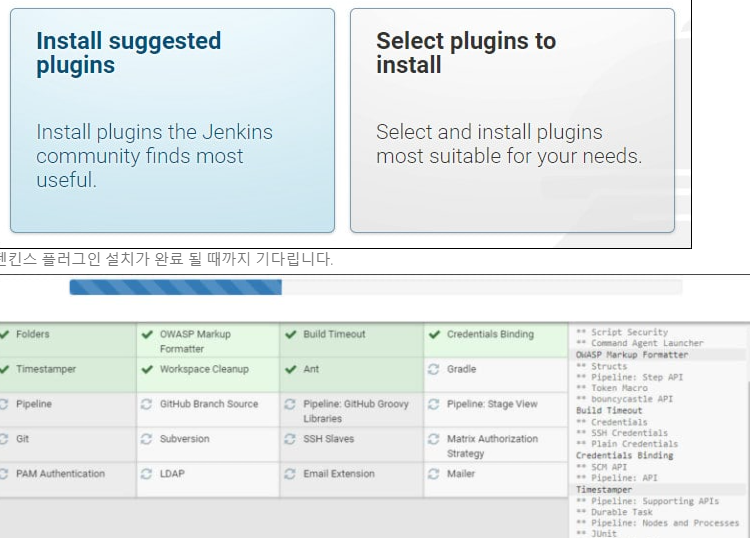
Task: Click bouncycastle API in the install log
Action: pyautogui.click(x=632, y=399)
